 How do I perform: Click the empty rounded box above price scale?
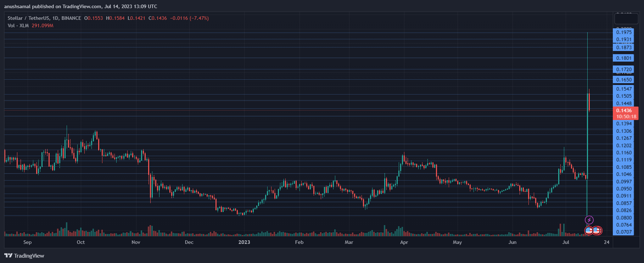pos(626,18)
